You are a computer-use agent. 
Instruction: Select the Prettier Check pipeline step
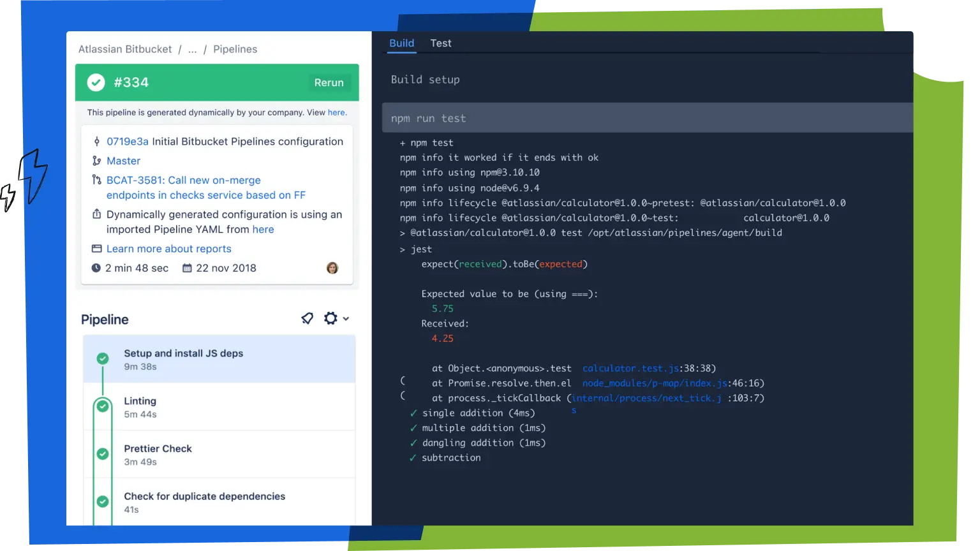pos(219,455)
